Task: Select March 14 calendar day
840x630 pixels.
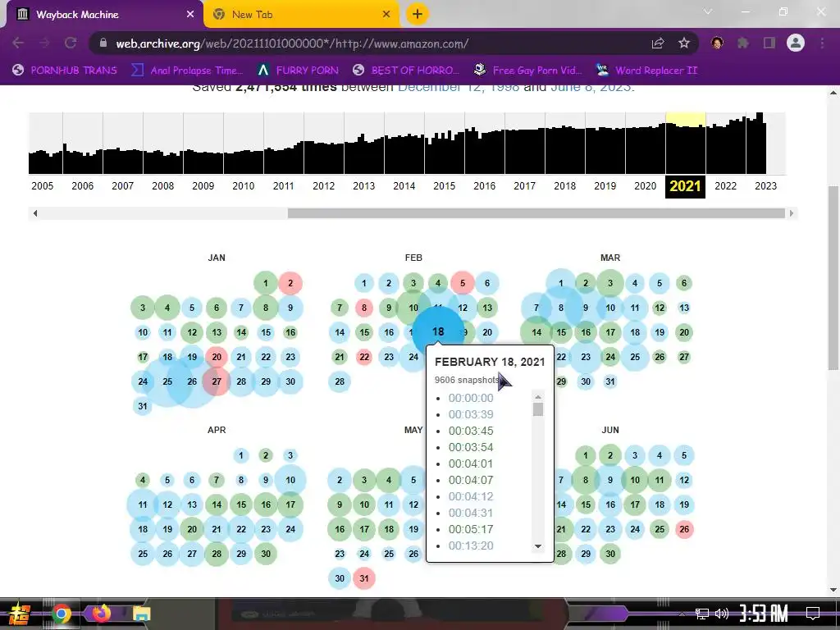Action: [x=536, y=332]
